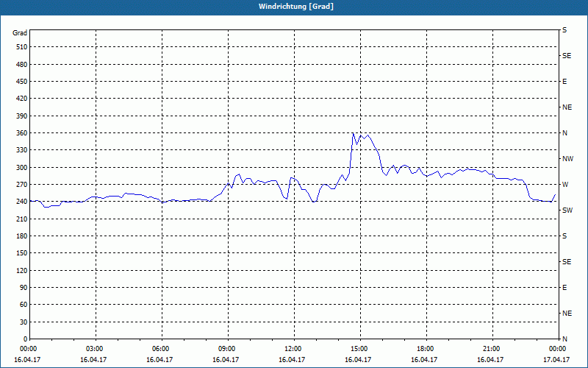This screenshot has width=588, height=368.
Task: Click the compass 'SE' label level with 480
Action: [x=567, y=56]
